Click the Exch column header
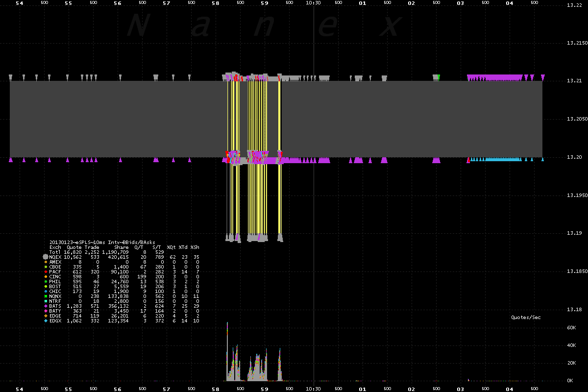The width and height of the screenshot is (588, 392). tap(55, 247)
